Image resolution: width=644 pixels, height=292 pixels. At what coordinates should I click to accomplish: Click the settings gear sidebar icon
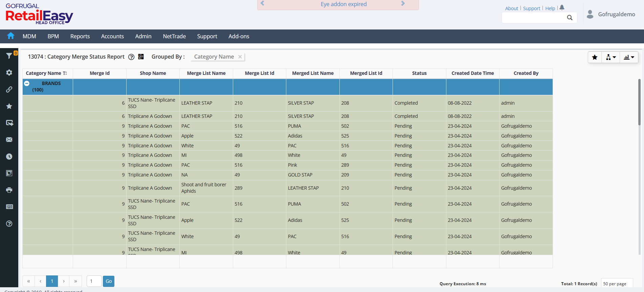(9, 72)
